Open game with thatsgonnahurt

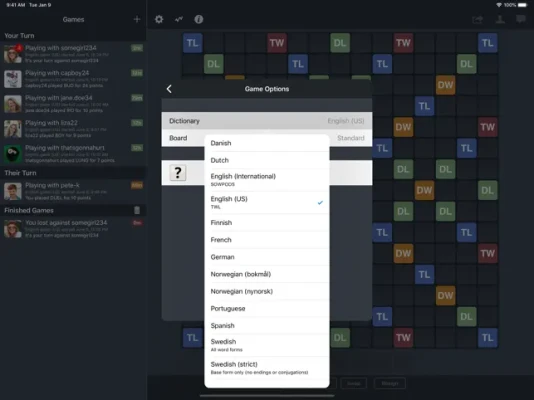pos(73,154)
